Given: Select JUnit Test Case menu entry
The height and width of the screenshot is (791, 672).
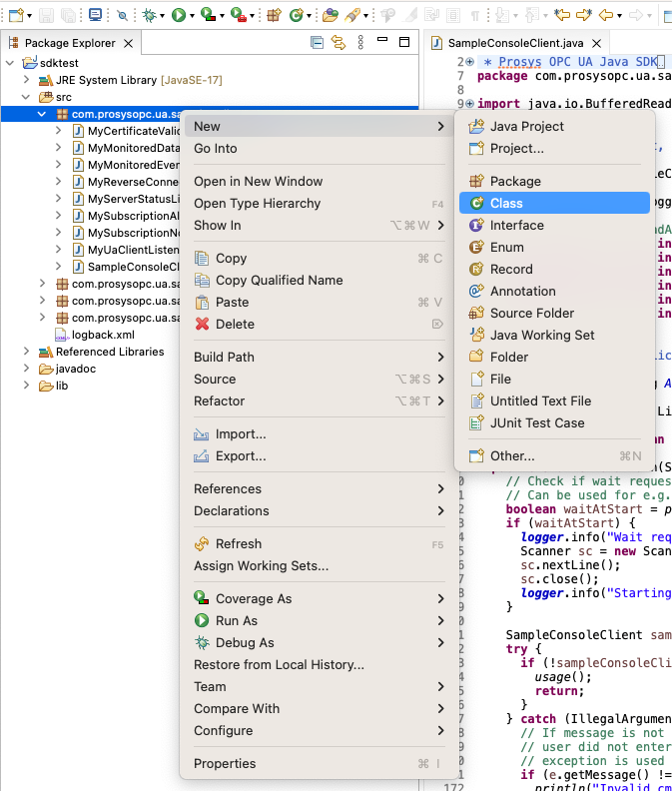Looking at the screenshot, I should (x=536, y=422).
